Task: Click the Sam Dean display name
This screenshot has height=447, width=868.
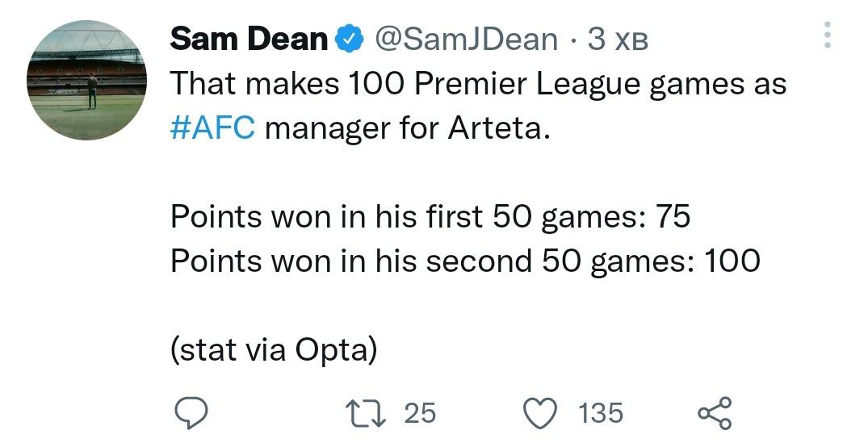Action: coord(249,39)
